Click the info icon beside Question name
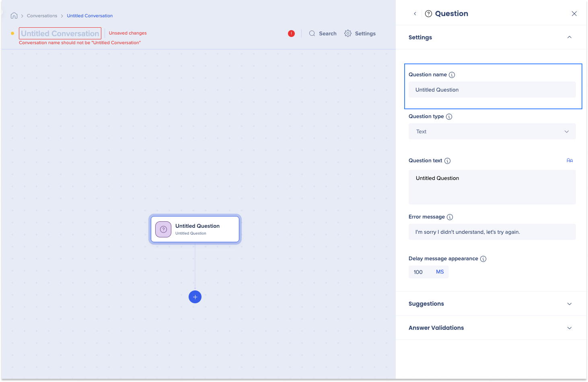This screenshot has width=588, height=382. [x=452, y=75]
